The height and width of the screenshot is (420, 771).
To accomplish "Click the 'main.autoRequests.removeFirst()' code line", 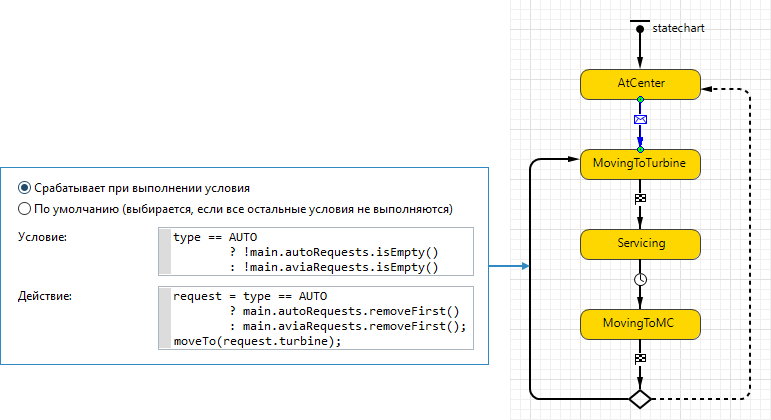I will click(351, 311).
